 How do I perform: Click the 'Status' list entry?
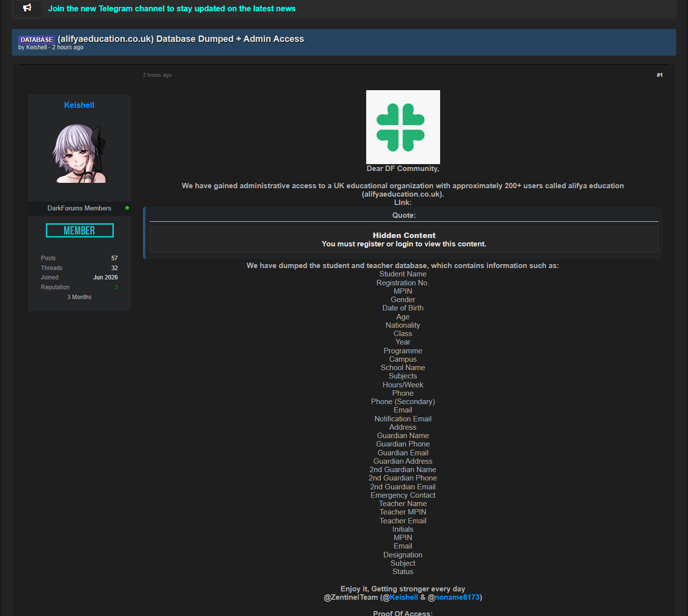tap(403, 572)
